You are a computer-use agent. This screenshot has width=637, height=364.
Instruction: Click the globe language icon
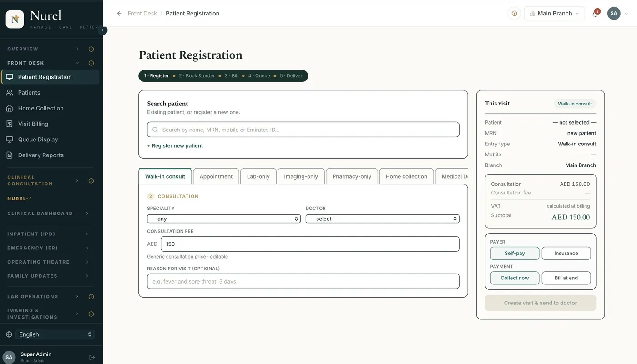(9, 334)
